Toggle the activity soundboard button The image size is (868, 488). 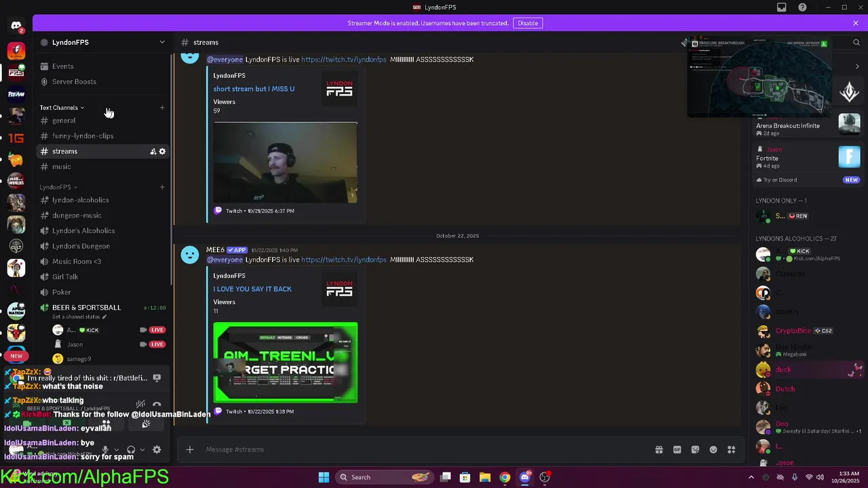(x=146, y=424)
